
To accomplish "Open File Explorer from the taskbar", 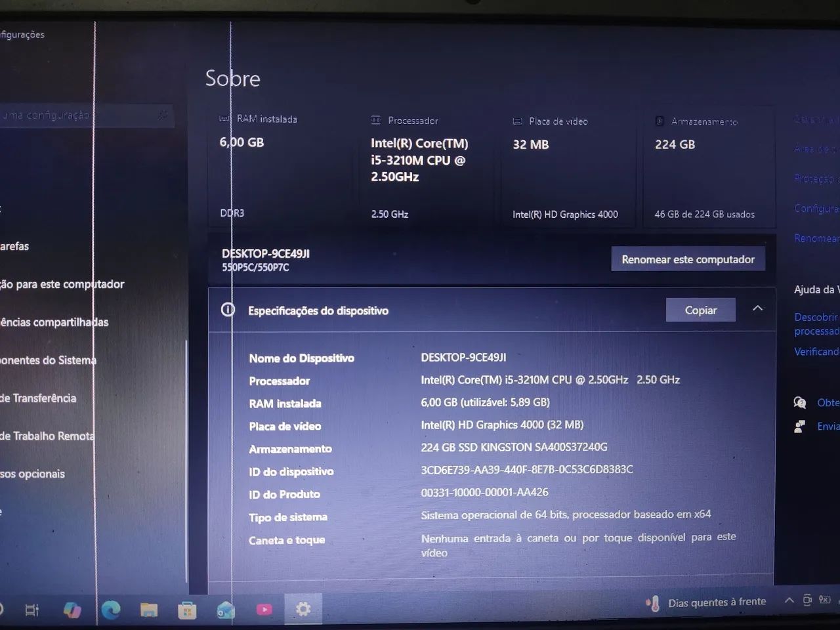I will 149,610.
